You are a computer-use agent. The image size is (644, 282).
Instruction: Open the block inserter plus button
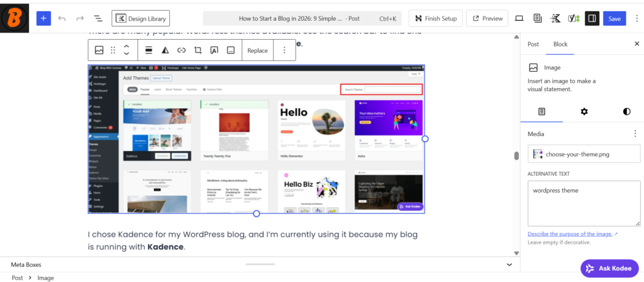(43, 18)
